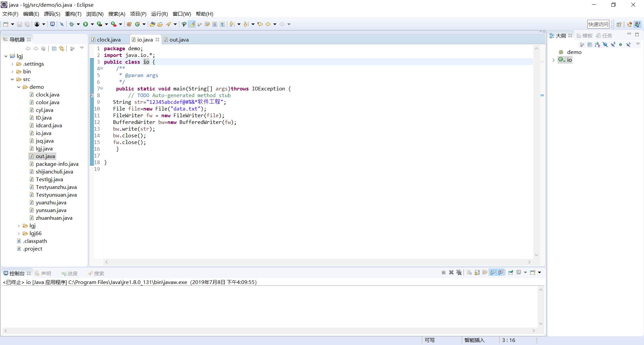644x345 pixels.
Task: Toggle Link with Editor in navigator
Action: click(62, 49)
